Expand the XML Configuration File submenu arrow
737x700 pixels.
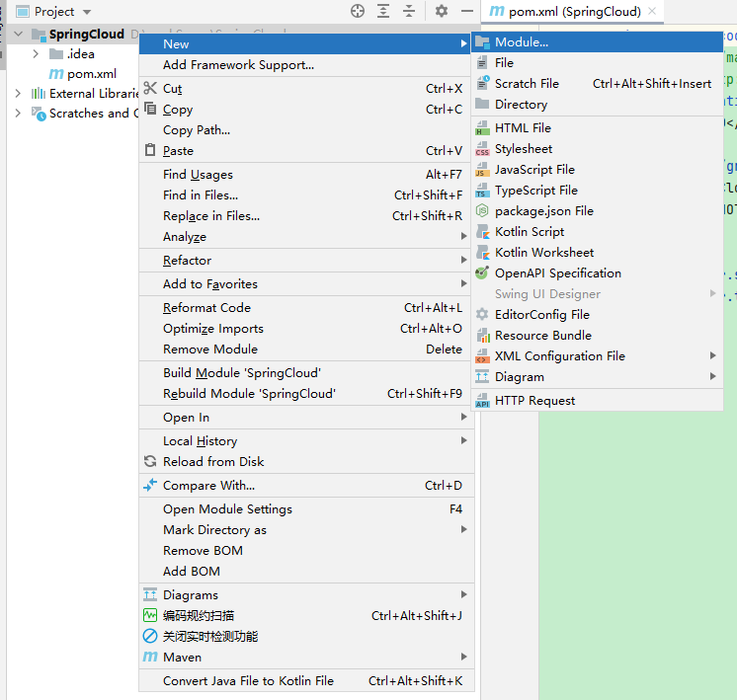pos(713,355)
